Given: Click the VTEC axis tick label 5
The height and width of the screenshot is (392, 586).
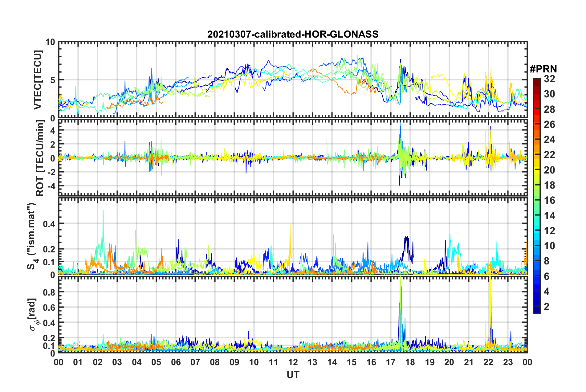Looking at the screenshot, I should [53, 80].
